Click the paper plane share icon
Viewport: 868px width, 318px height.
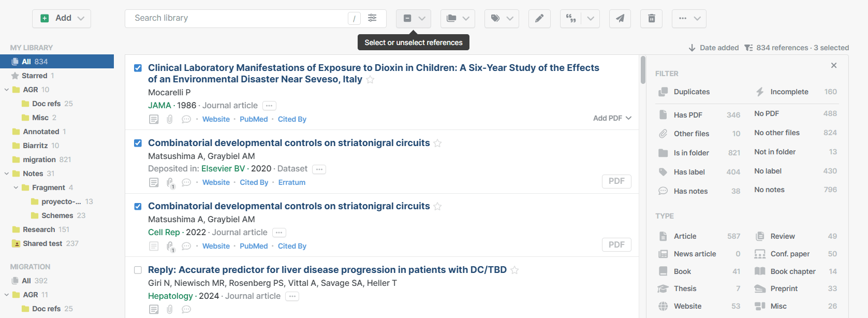(620, 19)
